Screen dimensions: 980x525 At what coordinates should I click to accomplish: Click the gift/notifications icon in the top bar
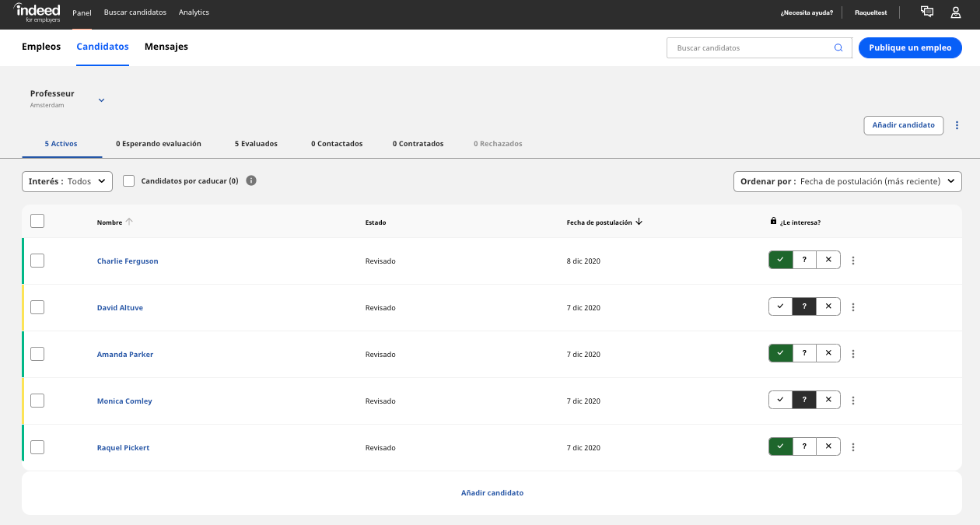tap(926, 12)
